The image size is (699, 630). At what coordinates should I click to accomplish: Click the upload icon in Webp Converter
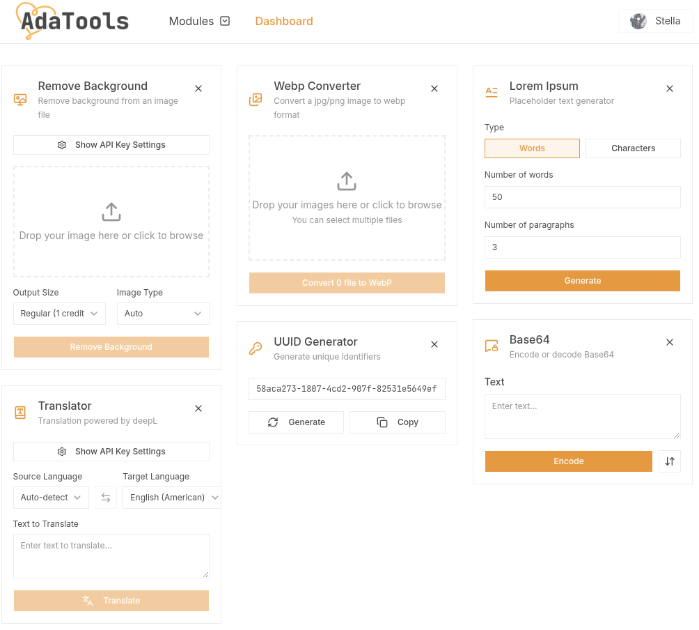click(x=346, y=181)
